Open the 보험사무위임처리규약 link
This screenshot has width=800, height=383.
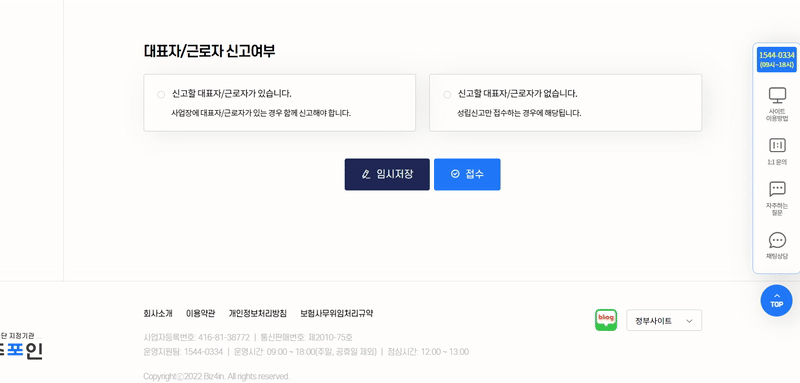tap(336, 313)
